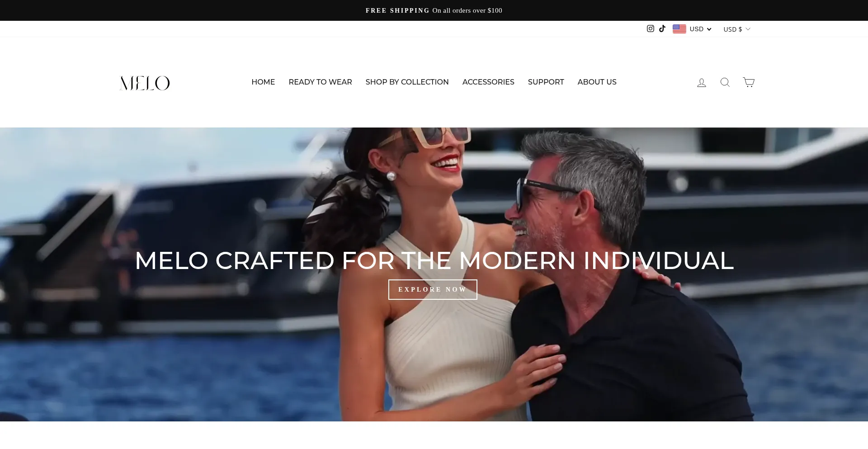The width and height of the screenshot is (868, 449).
Task: Click chevron beside USD $ selector
Action: pos(748,29)
